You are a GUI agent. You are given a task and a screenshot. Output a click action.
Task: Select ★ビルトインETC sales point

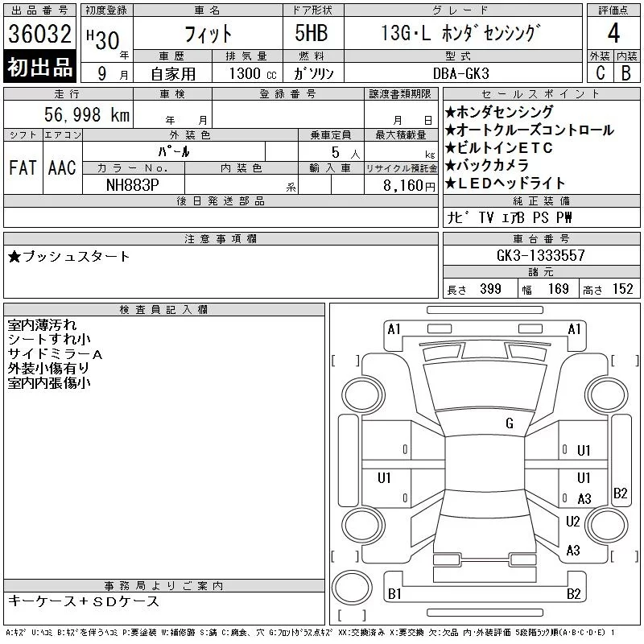[x=499, y=147]
